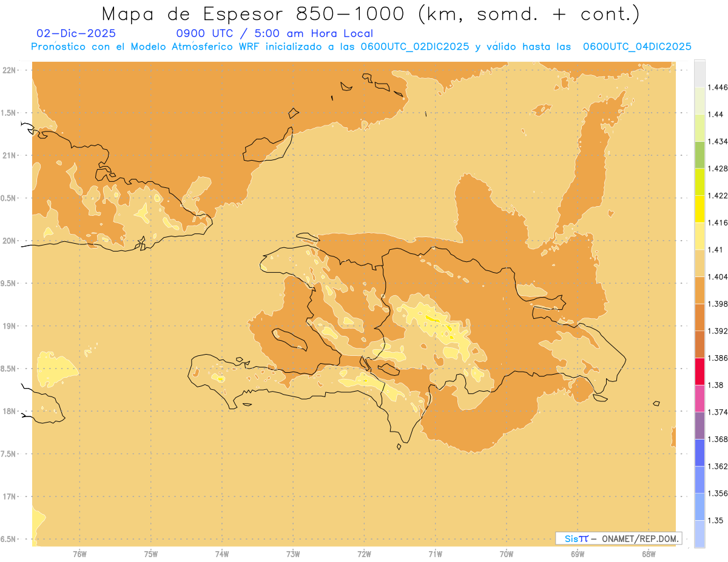The height and width of the screenshot is (562, 728).
Task: Pick the orange legend swatch between 1.398 and 1.404
Action: pos(699,290)
